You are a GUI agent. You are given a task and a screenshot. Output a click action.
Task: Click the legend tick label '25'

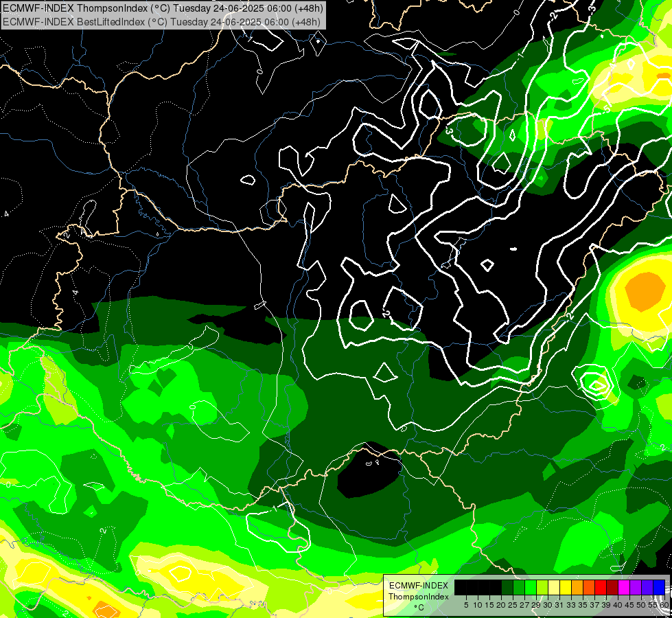coord(513,605)
